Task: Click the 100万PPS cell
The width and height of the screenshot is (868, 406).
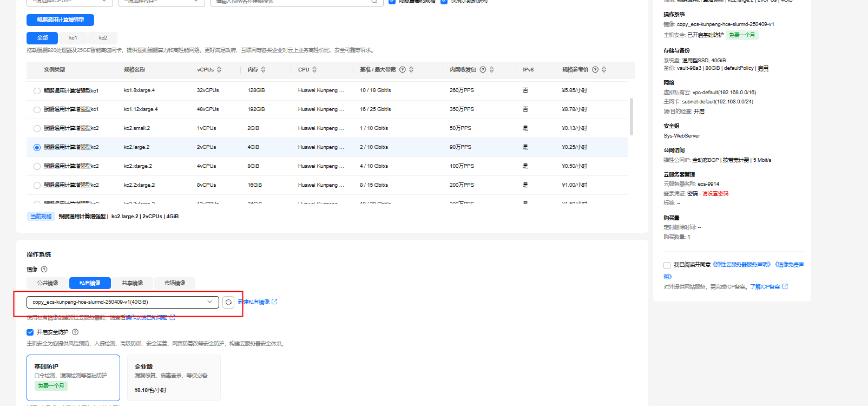Action: (462, 166)
